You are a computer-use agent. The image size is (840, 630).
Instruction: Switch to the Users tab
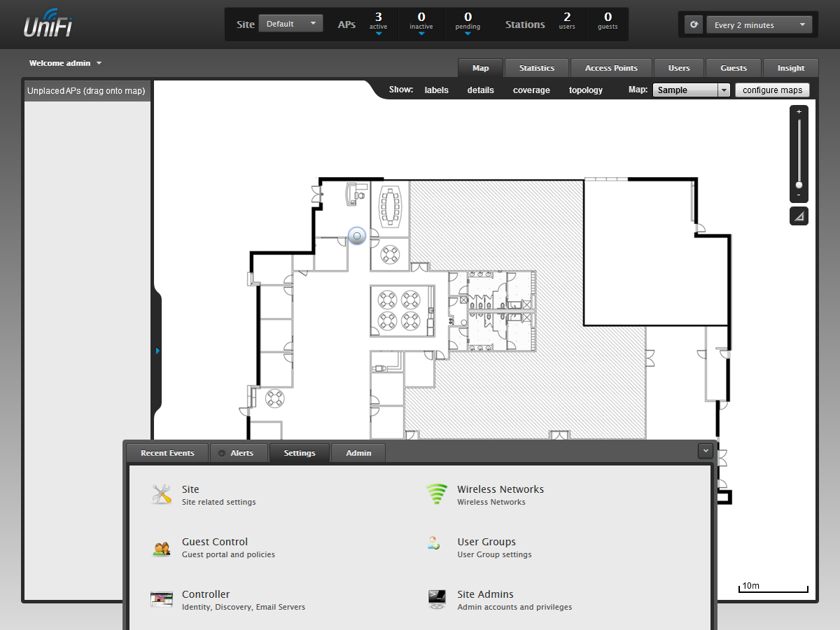pyautogui.click(x=679, y=68)
